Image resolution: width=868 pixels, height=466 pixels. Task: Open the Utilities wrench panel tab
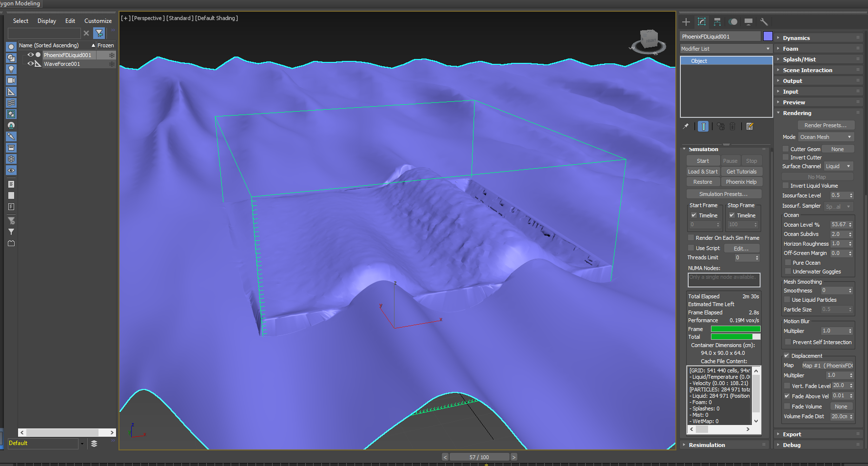point(764,22)
